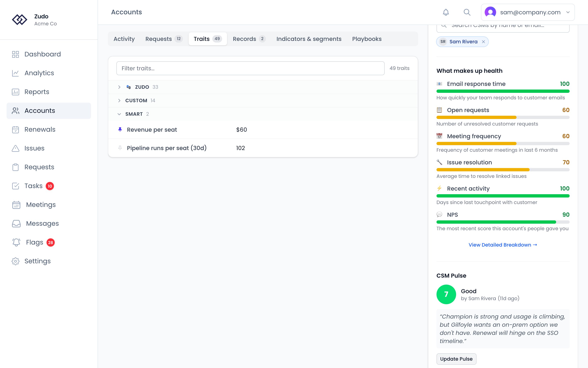Click the CSM Pulse score 7 circle
The height and width of the screenshot is (368, 588).
tap(446, 294)
